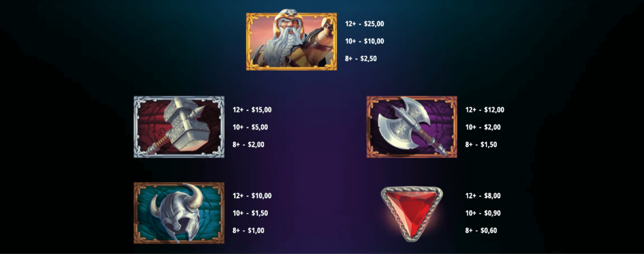Screen dimensions: 644x254
Task: Select the helmet's 10+ - $1,50 payout
Action: [250, 213]
